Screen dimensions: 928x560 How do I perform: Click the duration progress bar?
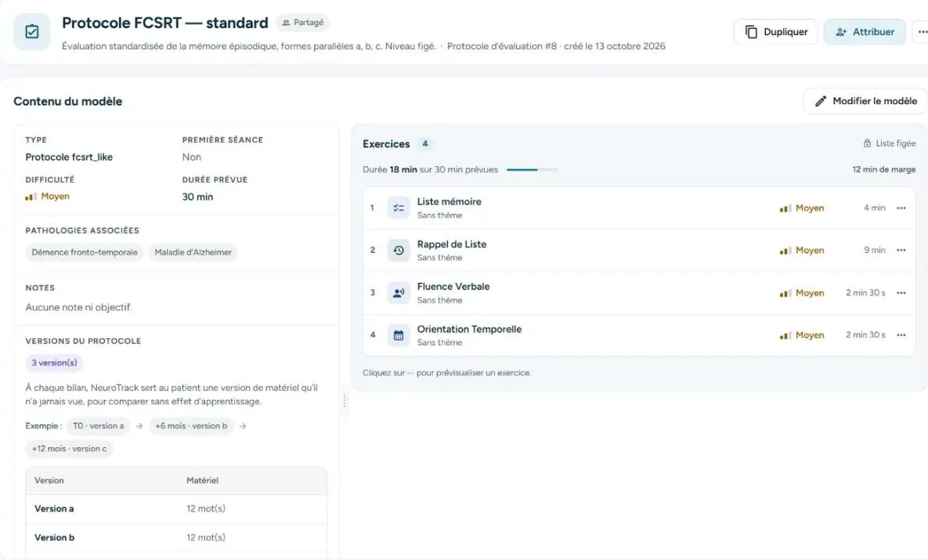pyautogui.click(x=532, y=170)
